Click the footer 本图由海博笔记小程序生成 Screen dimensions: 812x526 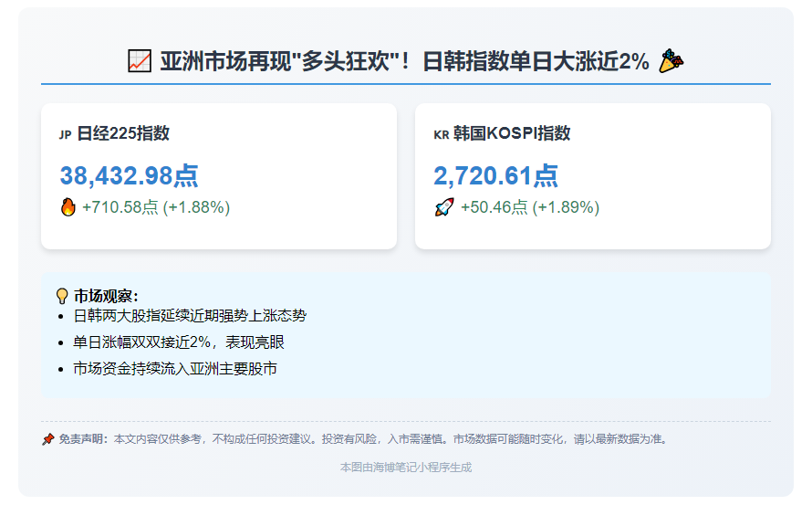pos(406,468)
